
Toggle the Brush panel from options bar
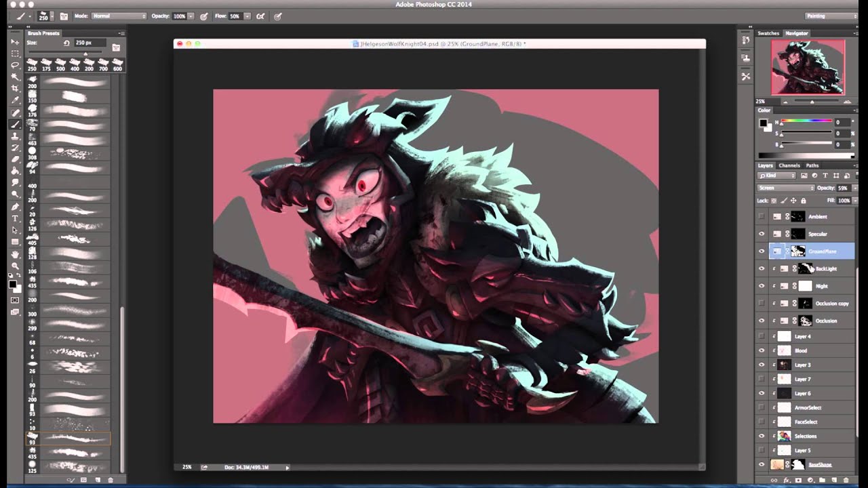(64, 16)
